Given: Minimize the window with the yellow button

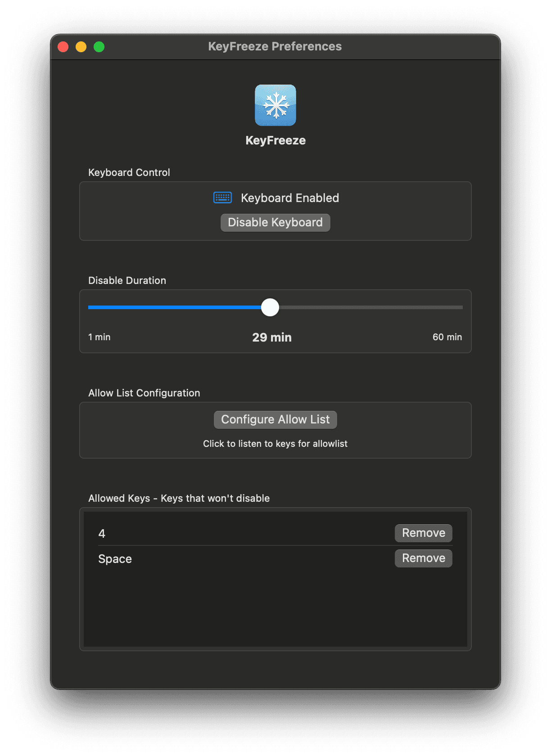Looking at the screenshot, I should (x=81, y=47).
